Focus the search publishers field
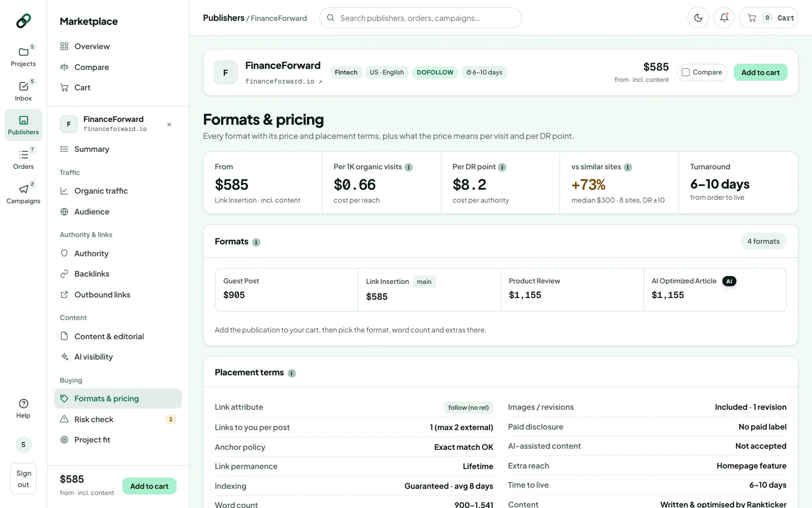812x508 pixels. pos(421,18)
